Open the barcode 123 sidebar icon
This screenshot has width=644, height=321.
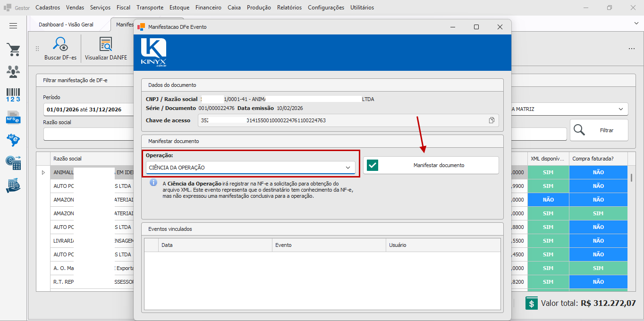[13, 95]
